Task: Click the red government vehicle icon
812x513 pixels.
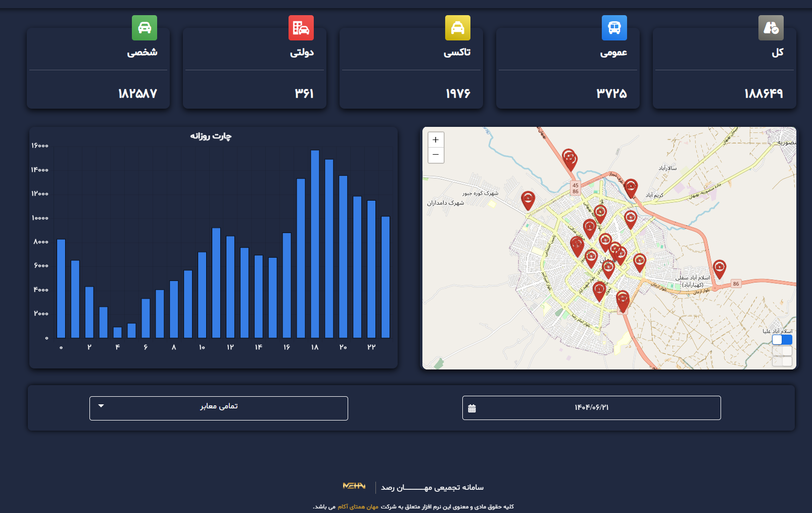Action: point(301,28)
